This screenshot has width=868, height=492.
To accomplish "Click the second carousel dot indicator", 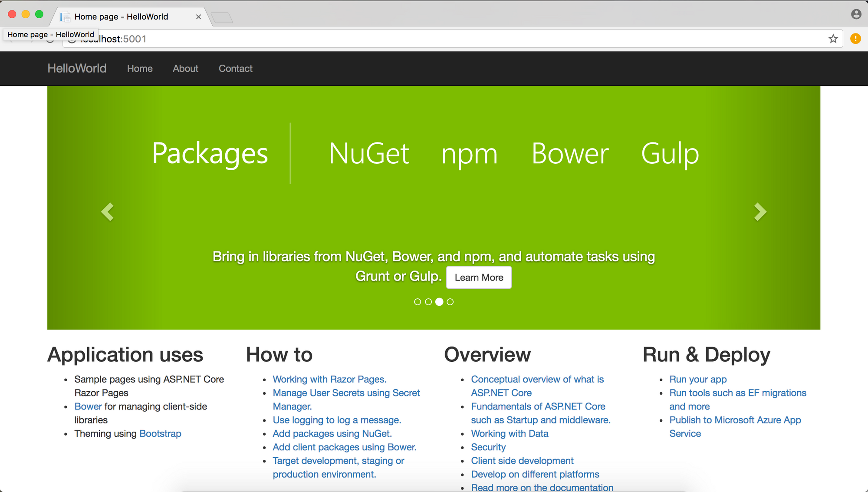I will tap(428, 302).
